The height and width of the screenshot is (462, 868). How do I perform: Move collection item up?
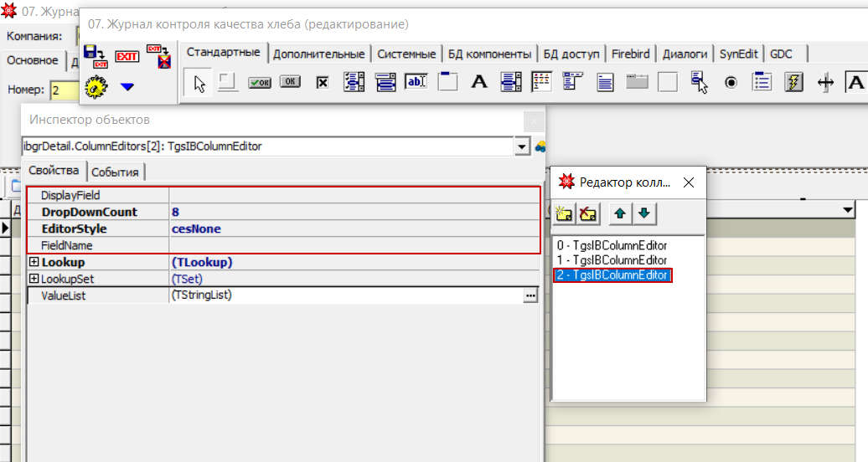[x=620, y=214]
